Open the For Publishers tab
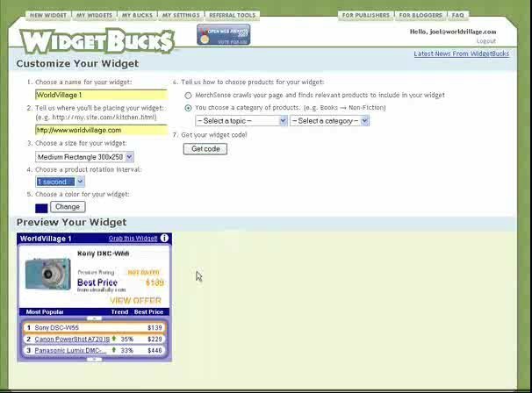The height and width of the screenshot is (393, 532). 366,15
